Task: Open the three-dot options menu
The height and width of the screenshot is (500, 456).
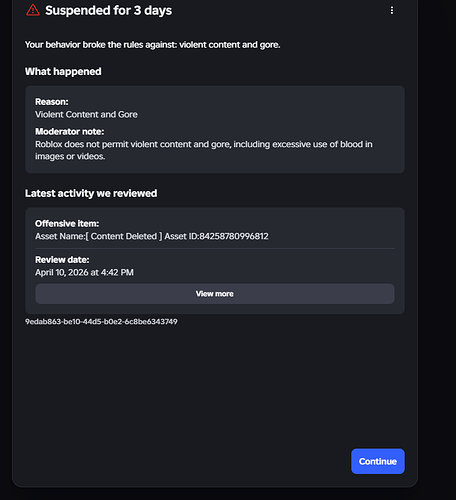Action: pyautogui.click(x=392, y=10)
